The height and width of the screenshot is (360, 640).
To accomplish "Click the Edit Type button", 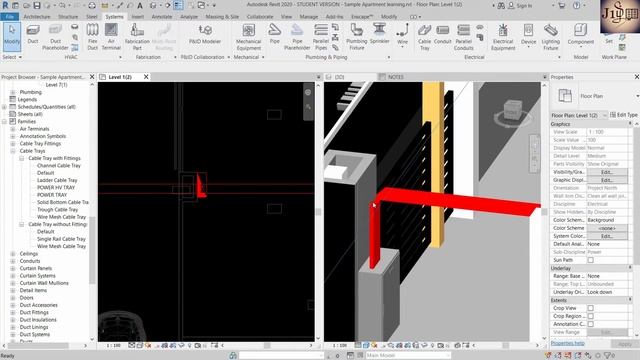I will point(624,115).
